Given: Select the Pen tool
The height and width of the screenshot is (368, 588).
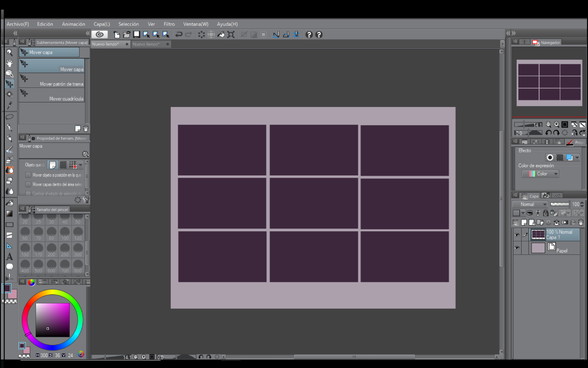Looking at the screenshot, I should point(9,127).
